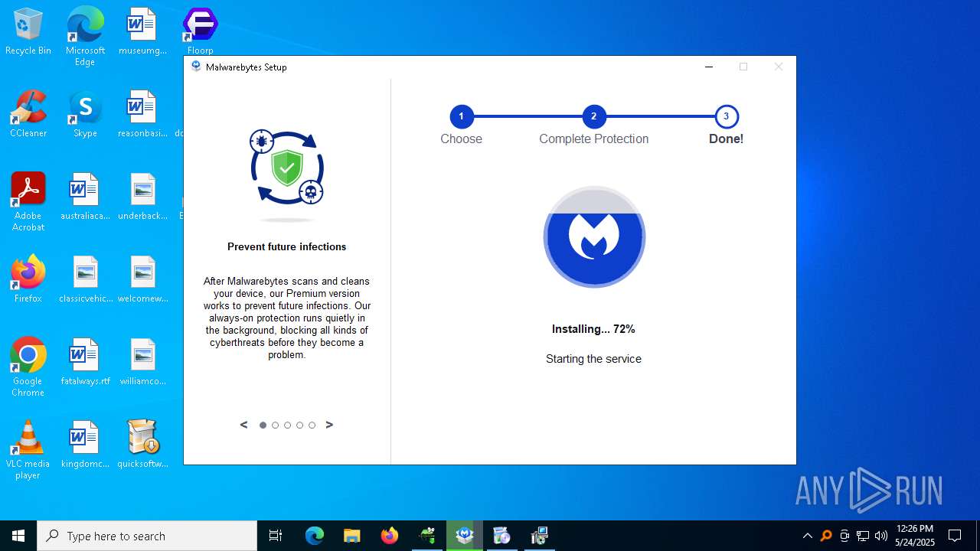Select the first carousel dot
The height and width of the screenshot is (551, 980).
pyautogui.click(x=263, y=425)
